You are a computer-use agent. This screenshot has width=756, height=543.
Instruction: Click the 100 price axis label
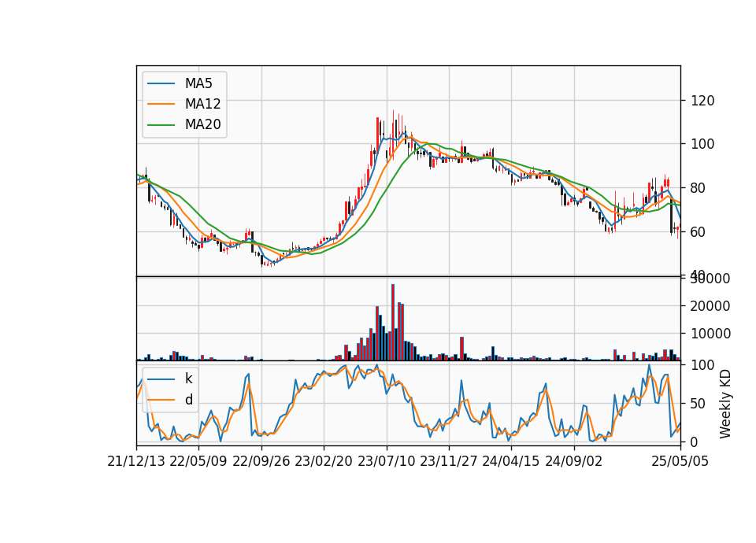(x=702, y=144)
